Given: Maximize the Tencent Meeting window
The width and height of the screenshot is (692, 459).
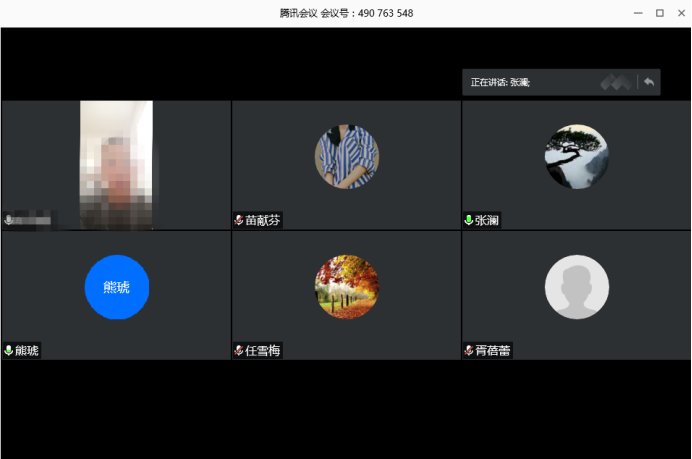Looking at the screenshot, I should coord(659,13).
